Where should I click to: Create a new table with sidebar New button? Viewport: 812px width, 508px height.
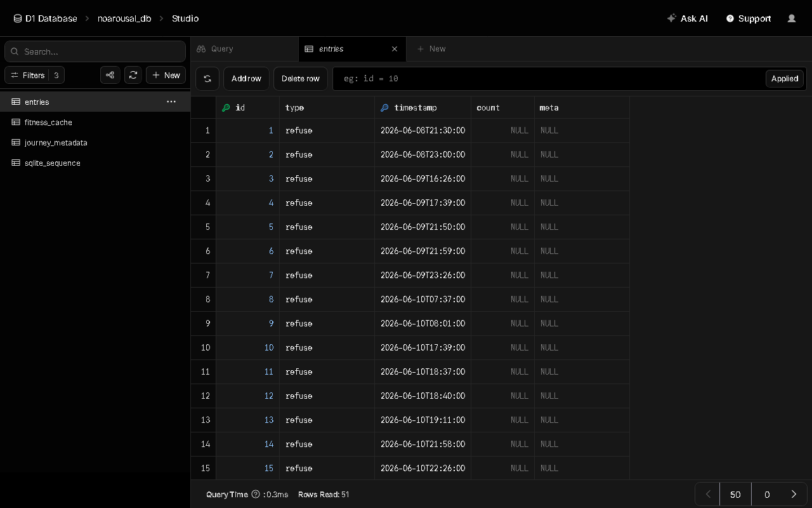point(166,75)
